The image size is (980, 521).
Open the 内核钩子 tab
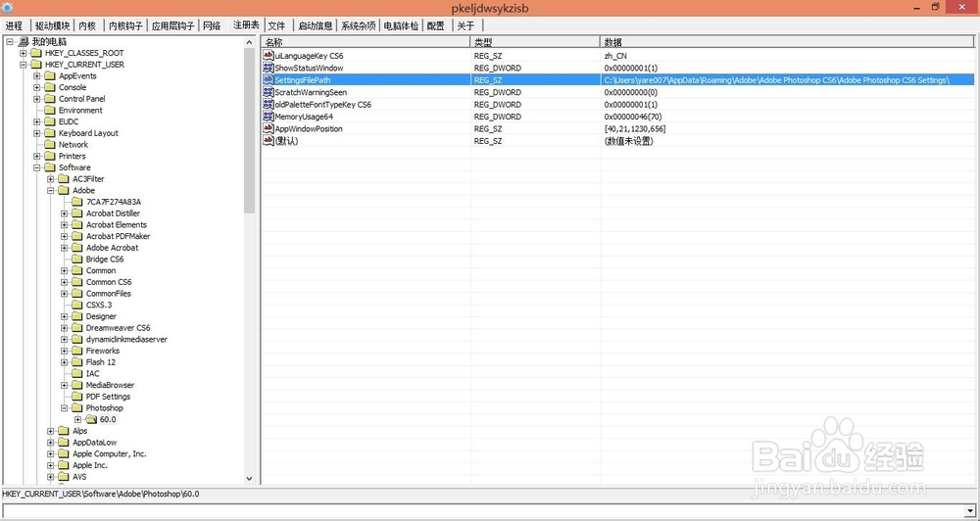(125, 25)
